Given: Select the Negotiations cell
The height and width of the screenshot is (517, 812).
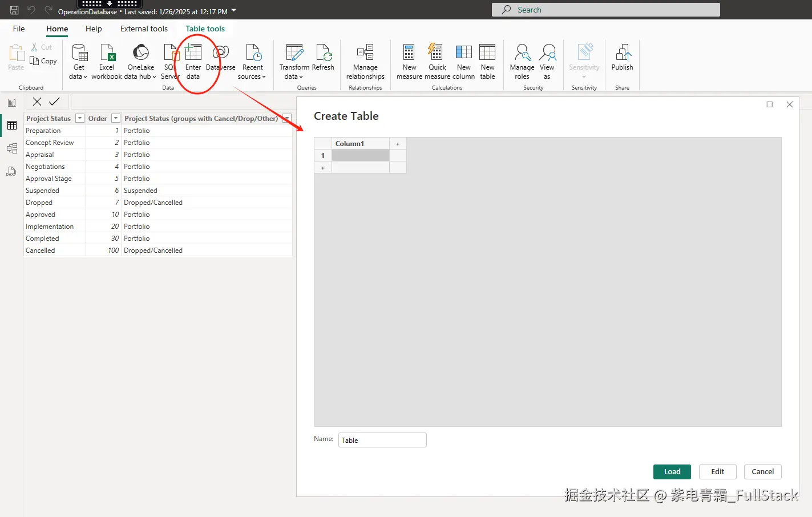Looking at the screenshot, I should tap(55, 167).
